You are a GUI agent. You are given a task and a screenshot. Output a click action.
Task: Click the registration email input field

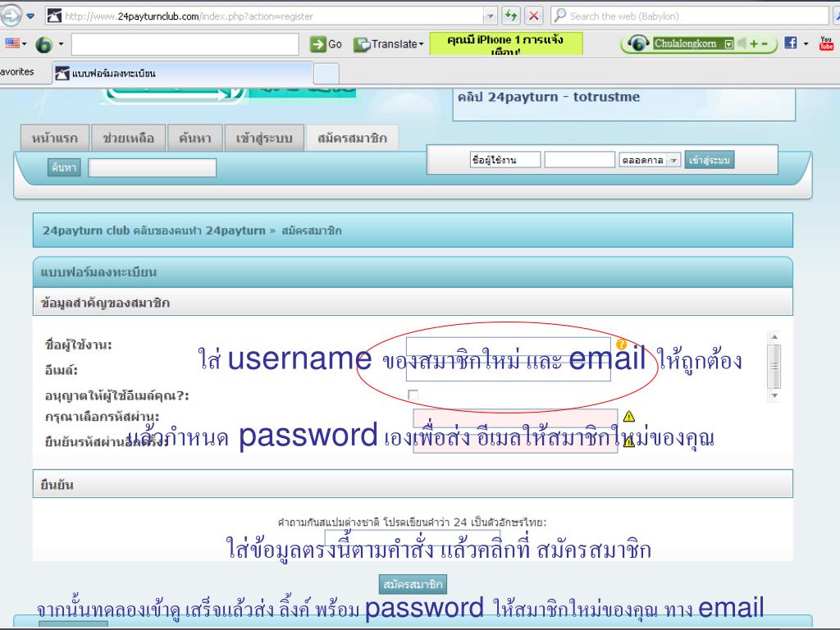coord(508,372)
